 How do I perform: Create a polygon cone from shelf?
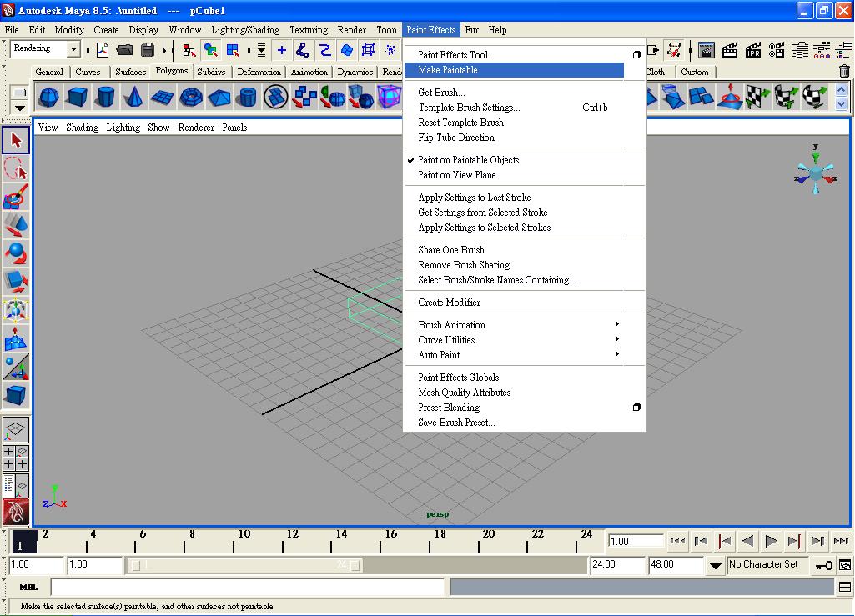coord(133,97)
